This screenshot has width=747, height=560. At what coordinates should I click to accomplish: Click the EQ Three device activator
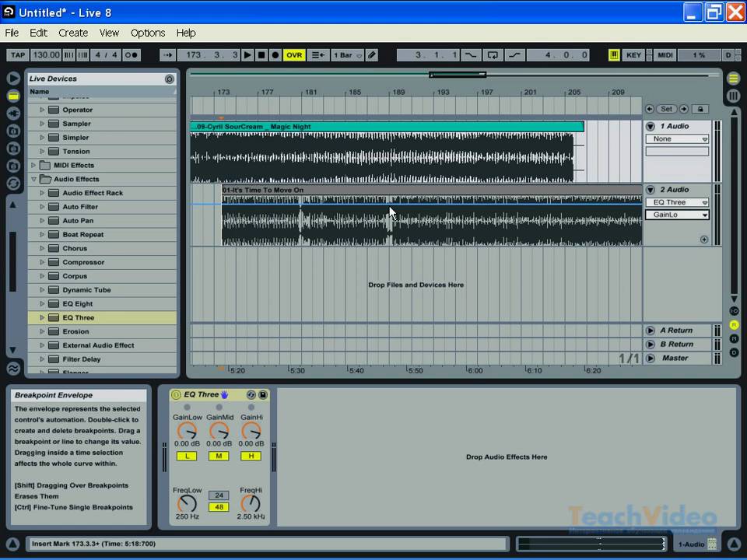click(x=177, y=395)
